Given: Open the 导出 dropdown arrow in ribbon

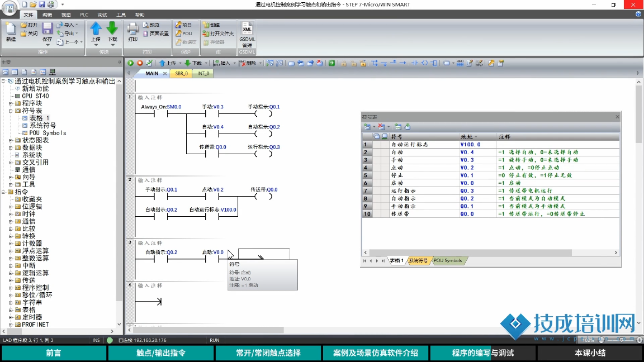Looking at the screenshot, I should 77,34.
